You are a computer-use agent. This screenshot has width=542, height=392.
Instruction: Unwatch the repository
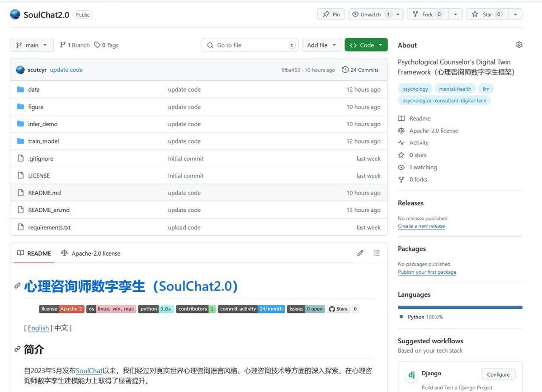(x=370, y=14)
